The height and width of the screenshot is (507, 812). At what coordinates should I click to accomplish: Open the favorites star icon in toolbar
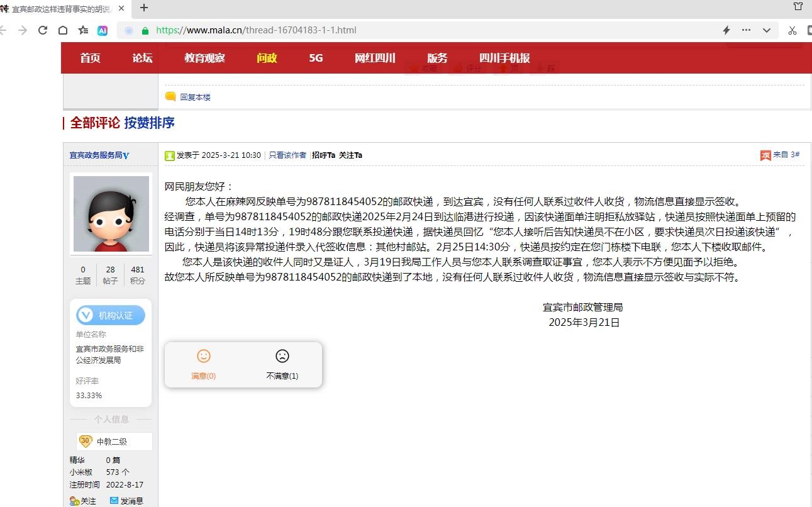click(x=83, y=30)
